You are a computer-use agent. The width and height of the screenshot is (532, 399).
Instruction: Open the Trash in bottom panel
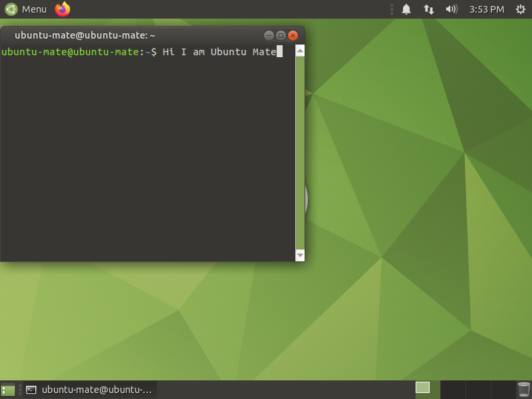point(523,390)
